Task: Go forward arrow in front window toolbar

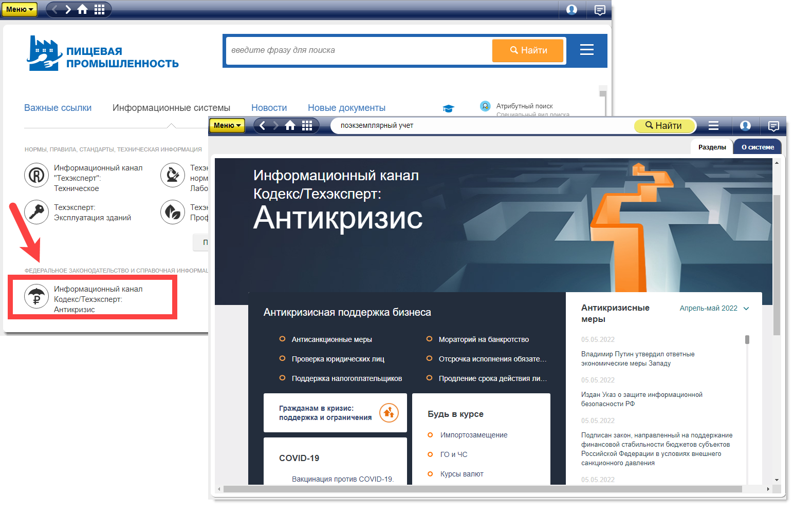Action: (x=276, y=125)
